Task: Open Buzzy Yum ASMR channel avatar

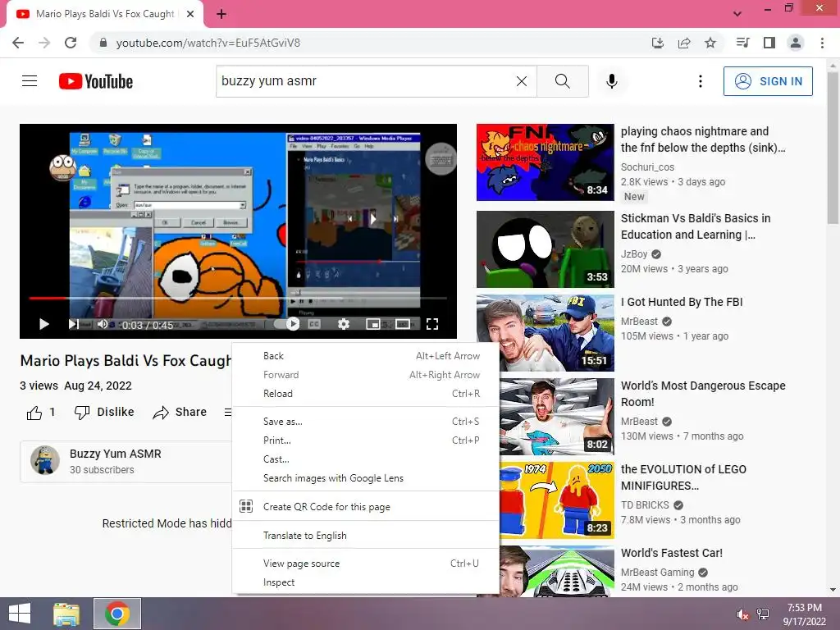Action: point(45,460)
